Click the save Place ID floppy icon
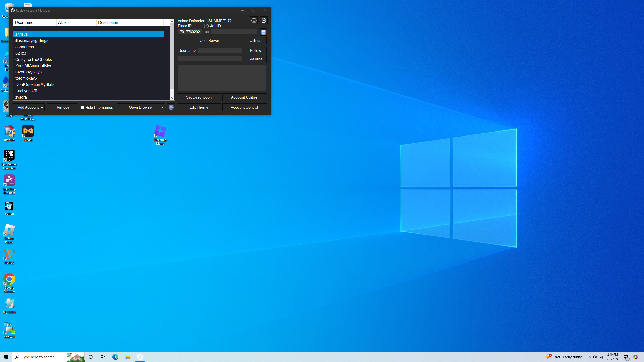This screenshot has width=644, height=362. click(263, 32)
